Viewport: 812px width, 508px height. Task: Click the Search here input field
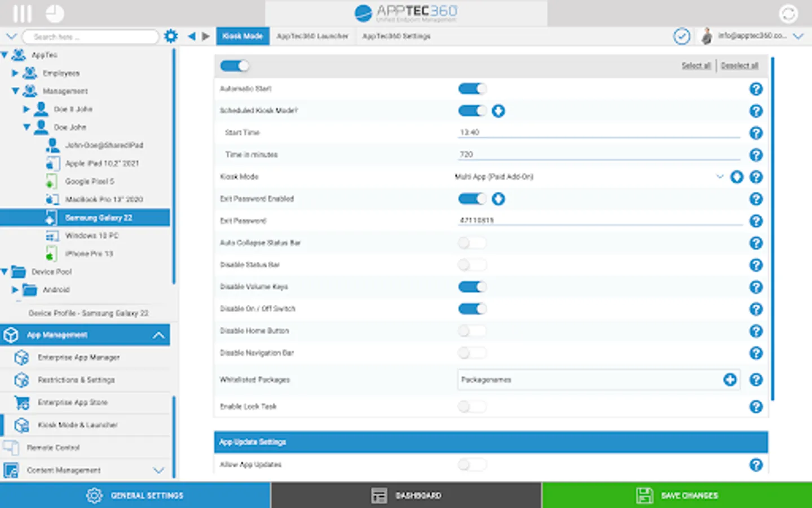(90, 37)
